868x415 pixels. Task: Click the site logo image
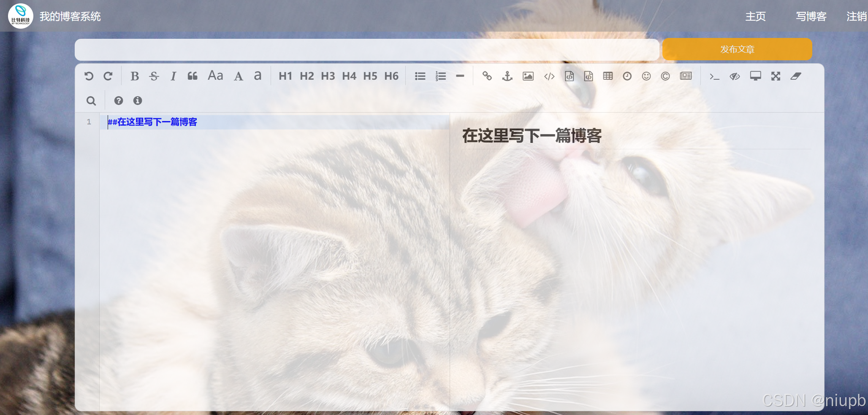(21, 16)
